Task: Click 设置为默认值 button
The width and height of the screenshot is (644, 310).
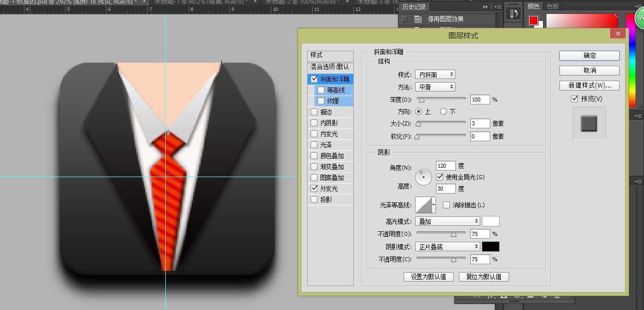Action: click(x=429, y=277)
